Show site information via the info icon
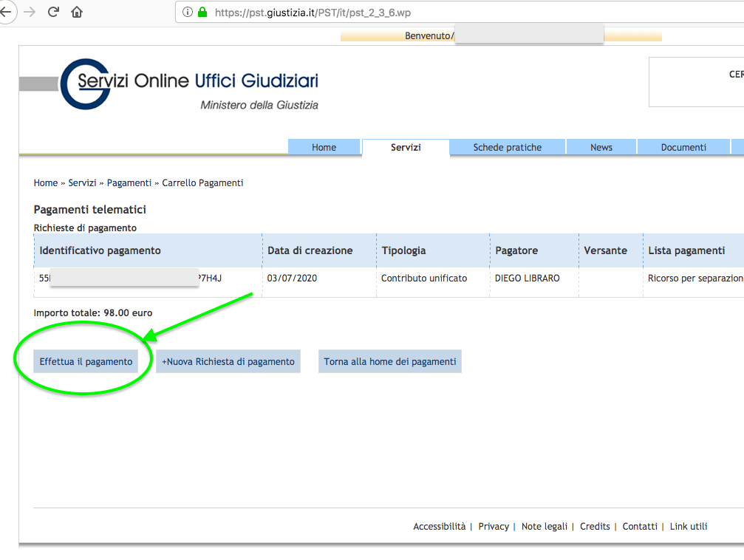 click(188, 12)
